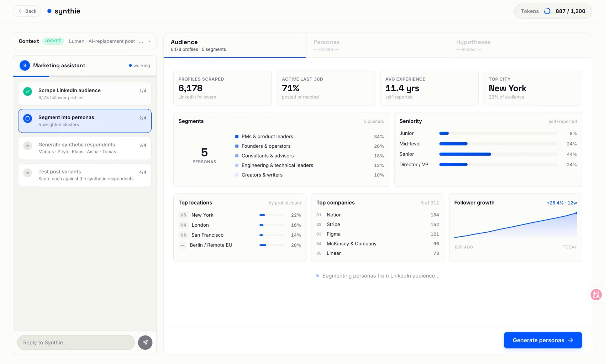
Task: Select the Linear company row
Action: 377,253
